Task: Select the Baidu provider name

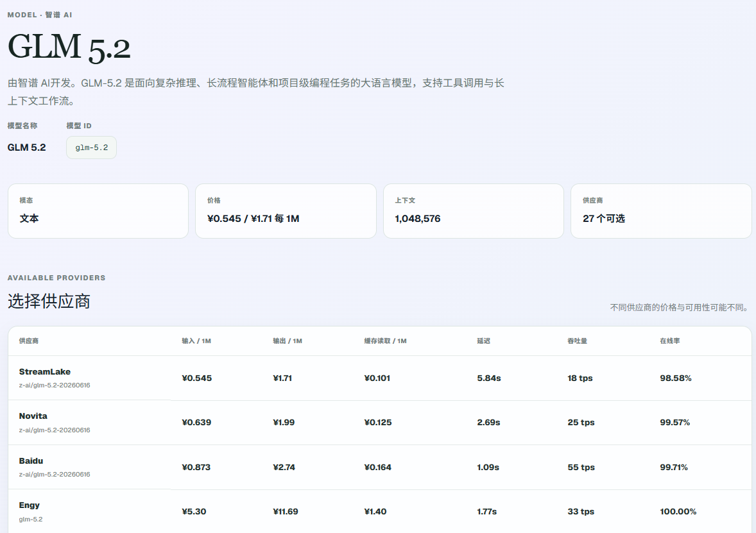Action: (31, 461)
